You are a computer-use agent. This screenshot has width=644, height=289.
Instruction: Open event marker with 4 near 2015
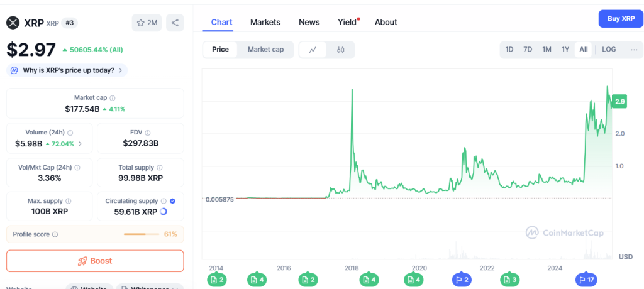(257, 280)
